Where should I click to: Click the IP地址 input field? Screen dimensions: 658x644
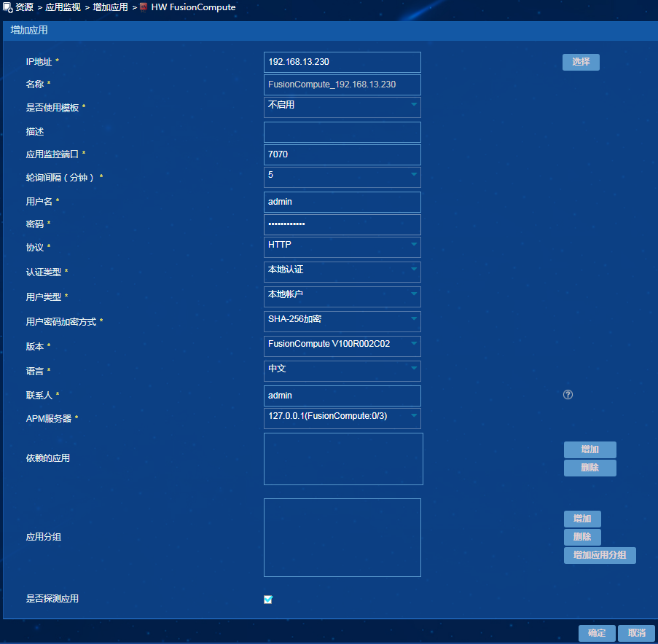(342, 62)
